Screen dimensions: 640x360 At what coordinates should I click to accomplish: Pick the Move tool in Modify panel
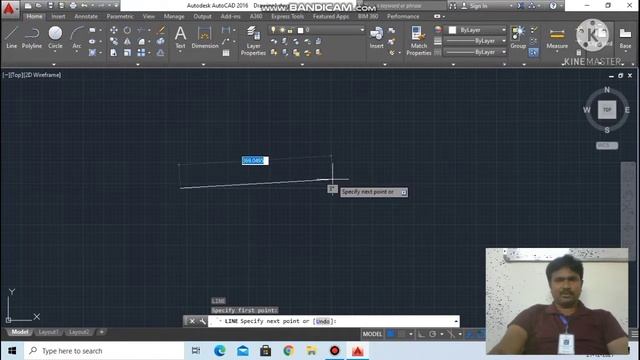coord(114,30)
